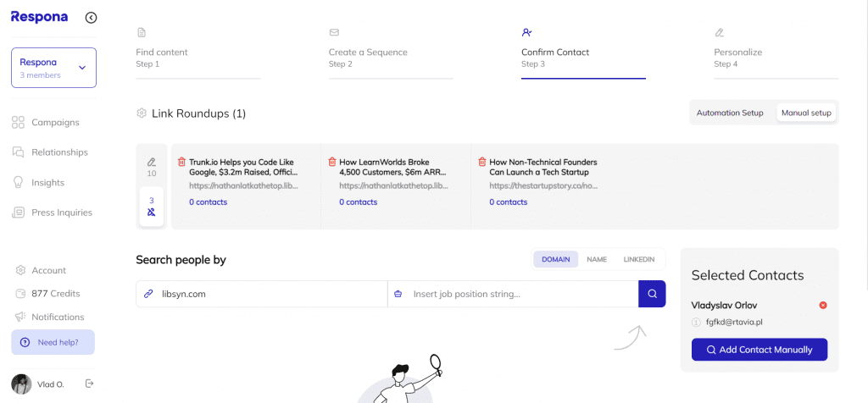The image size is (868, 403).
Task: Open Press Inquiries in the sidebar
Action: tap(52, 213)
